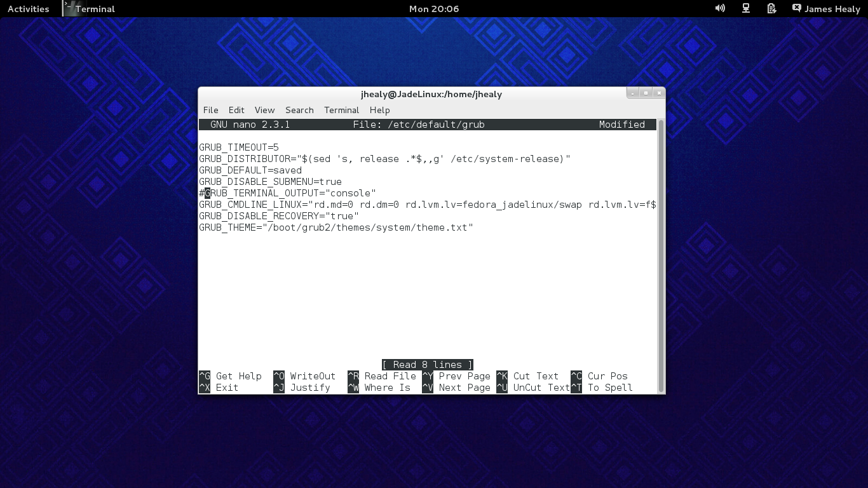Maximize the terminal window
This screenshot has width=868, height=488.
click(646, 93)
